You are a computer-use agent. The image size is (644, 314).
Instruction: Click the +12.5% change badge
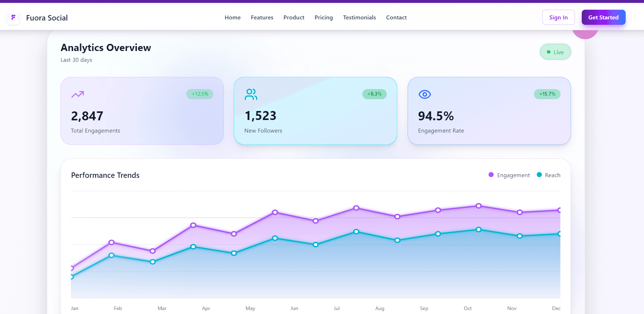[x=200, y=94]
